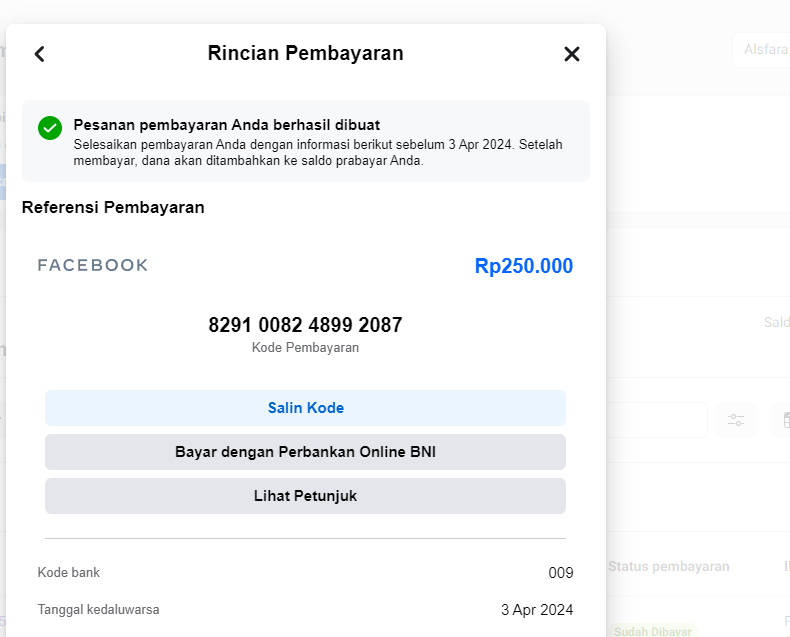Click the FACEBOOK logo text
Screen dimensions: 790x637
[x=93, y=265]
